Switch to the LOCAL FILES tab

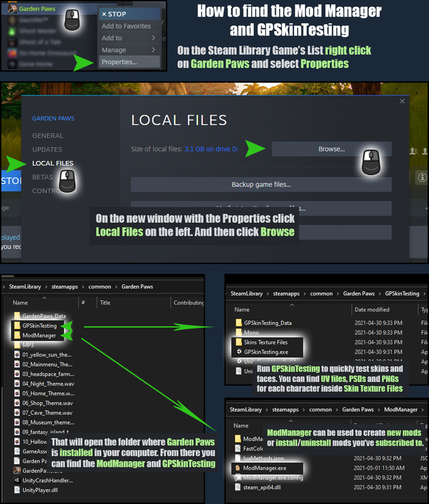(x=53, y=164)
